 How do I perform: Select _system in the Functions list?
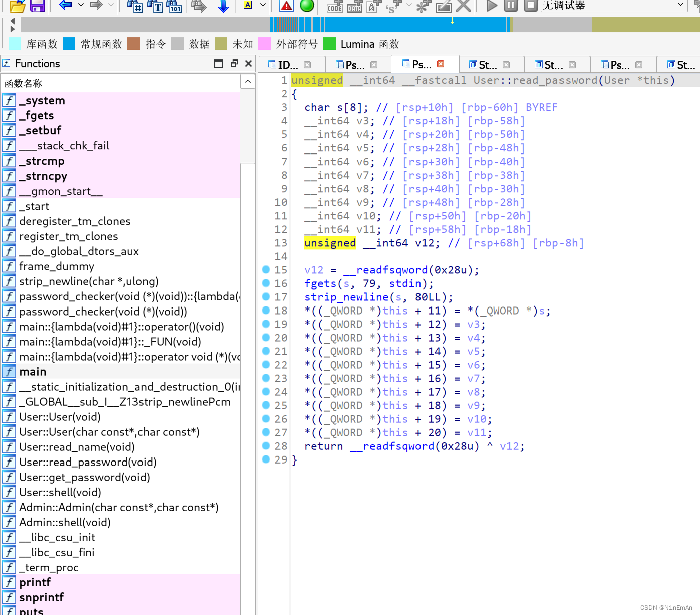120,100
